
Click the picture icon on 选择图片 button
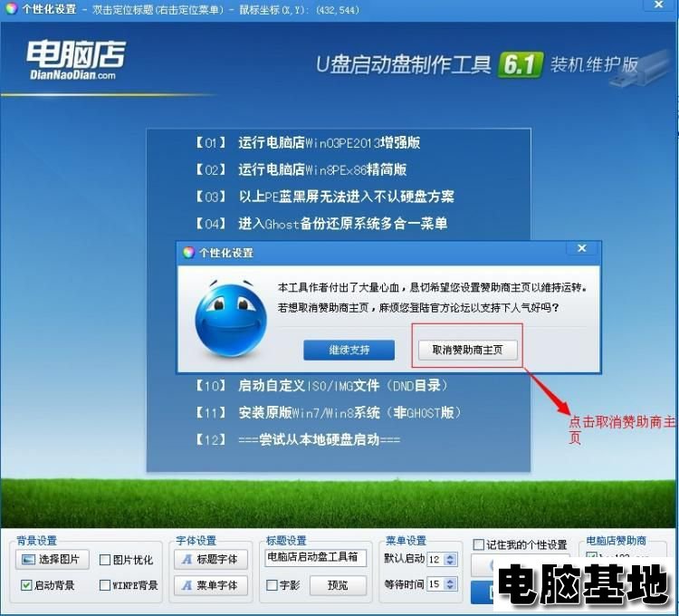[x=29, y=559]
